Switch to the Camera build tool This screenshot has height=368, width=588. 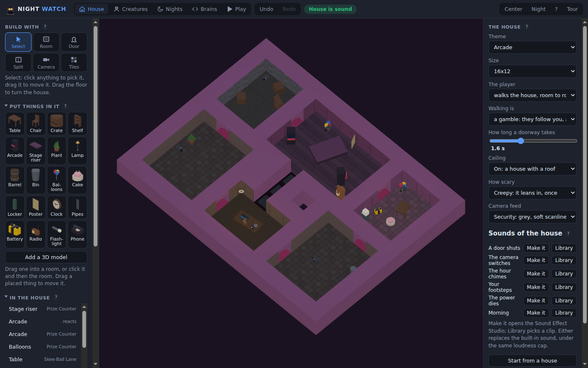click(46, 63)
